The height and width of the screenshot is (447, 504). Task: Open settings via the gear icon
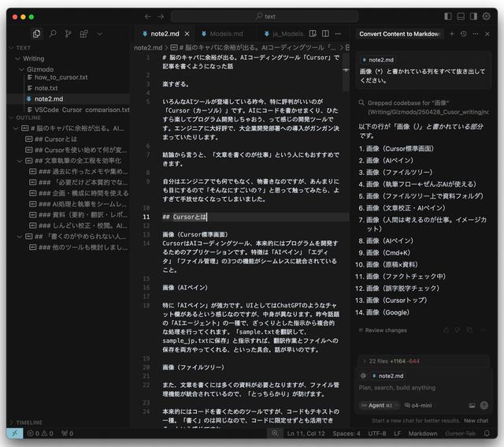coord(487,16)
